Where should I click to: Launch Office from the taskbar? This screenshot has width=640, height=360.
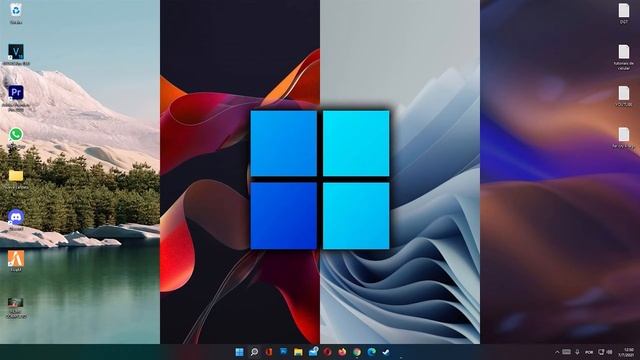[269, 352]
